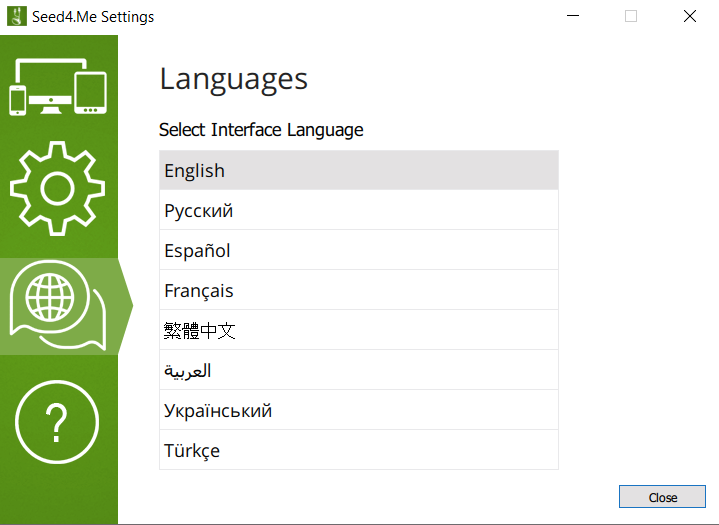The image size is (719, 525).
Task: Close the settings window with X
Action: click(690, 16)
